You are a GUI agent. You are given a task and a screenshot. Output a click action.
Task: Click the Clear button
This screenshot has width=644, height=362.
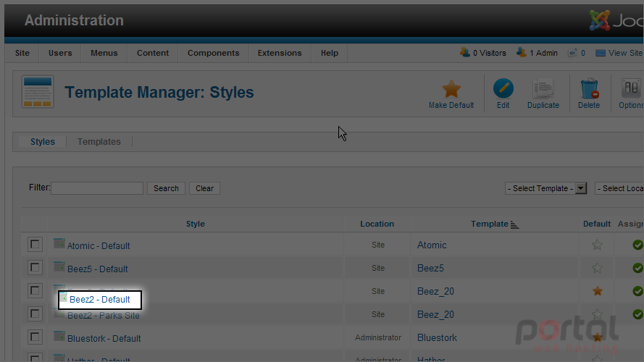point(204,188)
